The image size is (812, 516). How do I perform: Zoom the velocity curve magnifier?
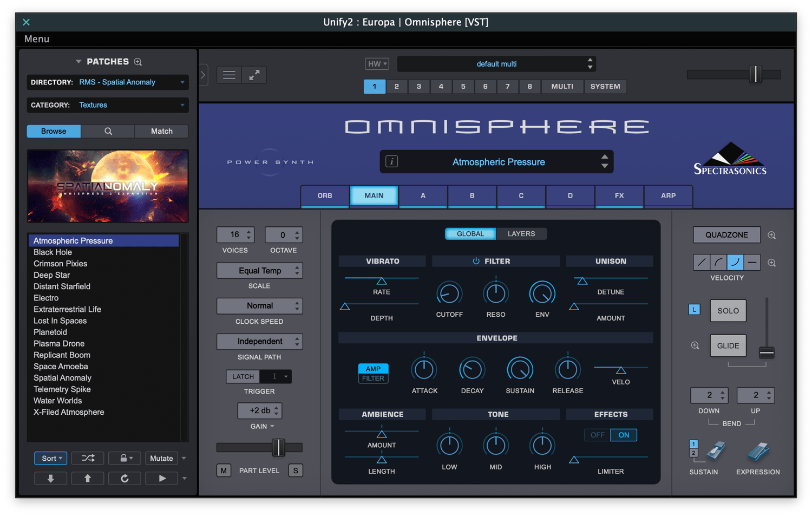point(772,263)
